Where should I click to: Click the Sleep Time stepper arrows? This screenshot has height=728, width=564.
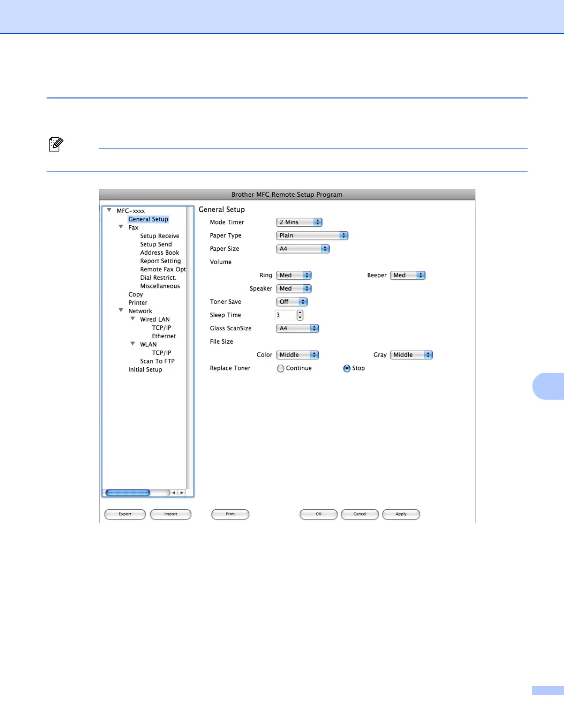[300, 315]
